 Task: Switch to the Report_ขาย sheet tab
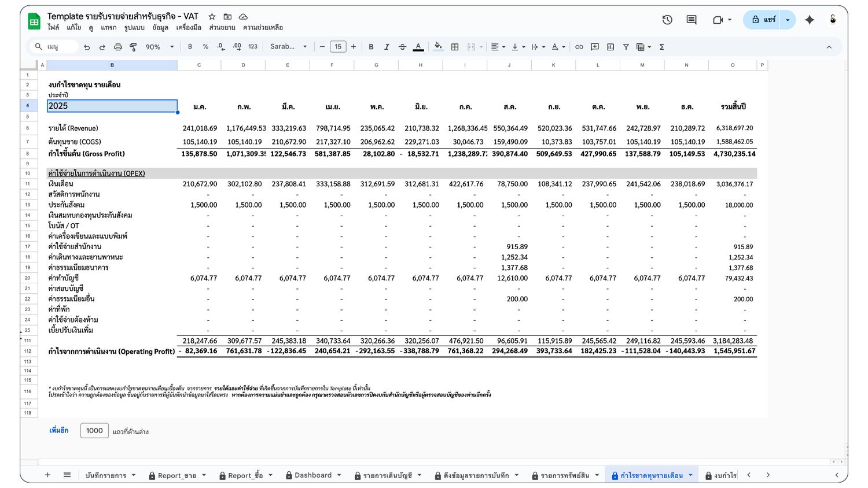coord(176,475)
